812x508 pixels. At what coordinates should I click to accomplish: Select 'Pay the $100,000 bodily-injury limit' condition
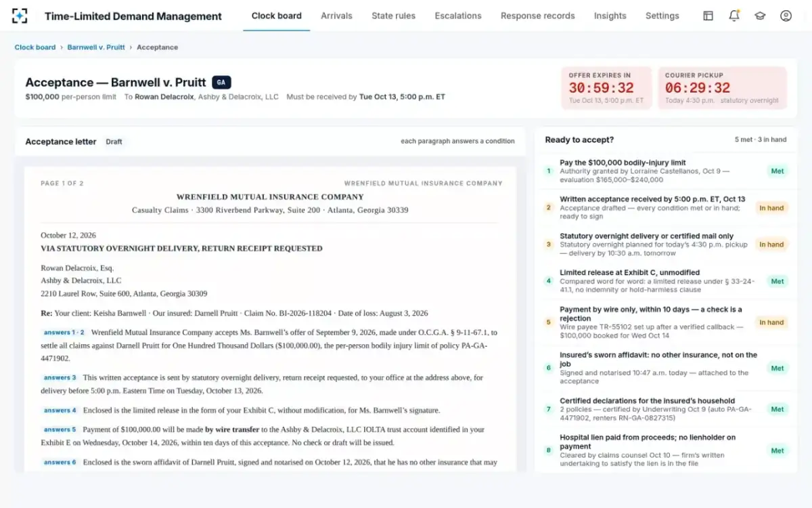click(x=666, y=171)
